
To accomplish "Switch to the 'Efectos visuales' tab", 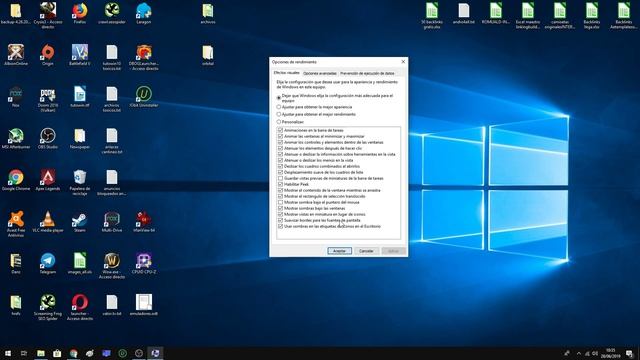I will tap(287, 73).
